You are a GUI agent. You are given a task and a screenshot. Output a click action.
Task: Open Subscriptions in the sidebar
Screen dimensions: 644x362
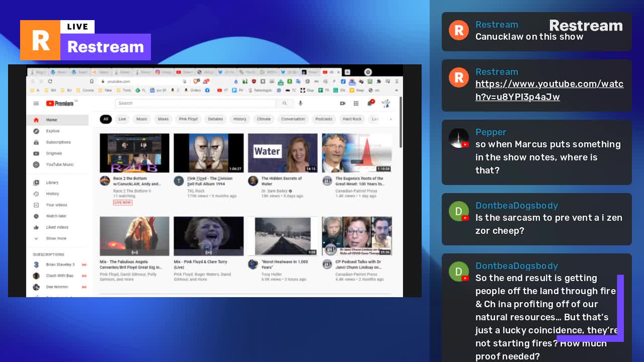coord(57,142)
